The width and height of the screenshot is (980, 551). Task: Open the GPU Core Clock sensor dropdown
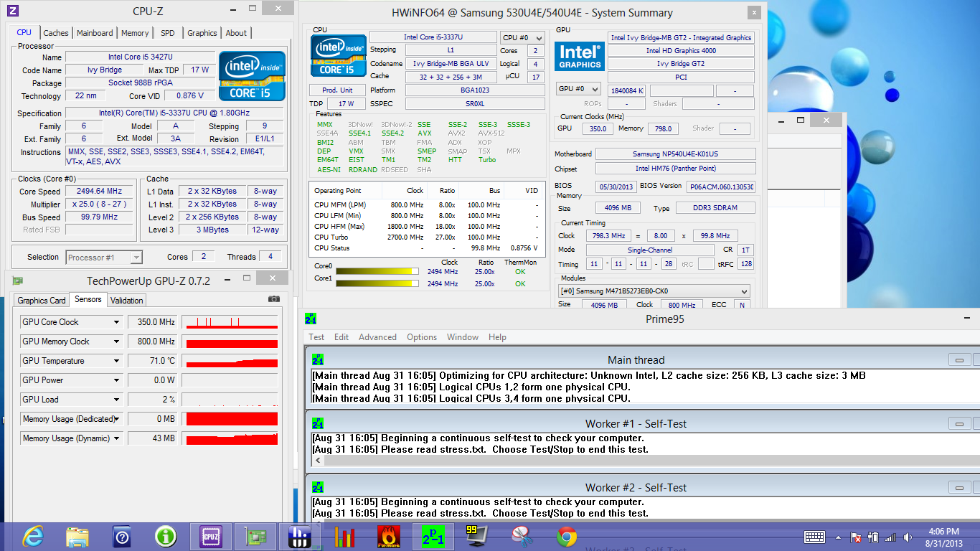(116, 322)
